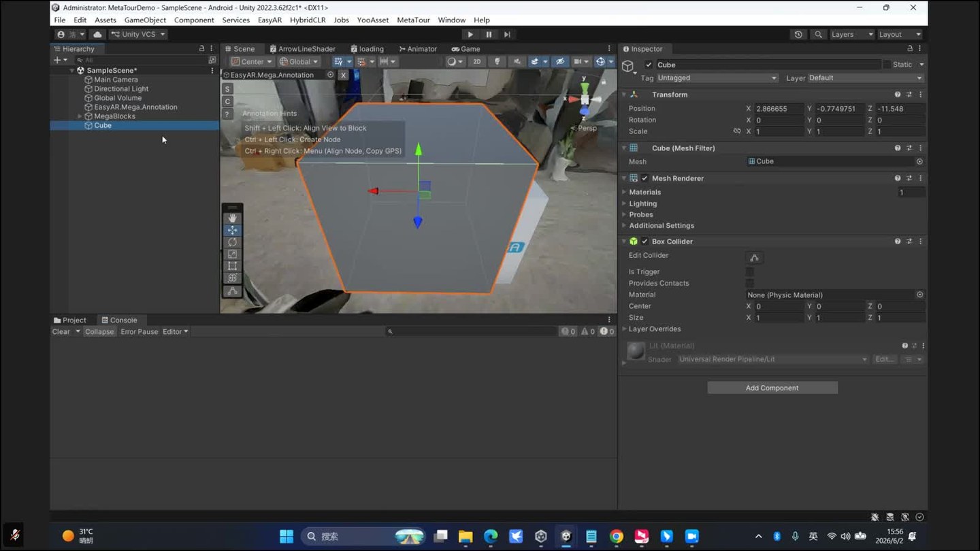Enable the Is Trigger checkbox
Screen dimensions: 980x551
pyautogui.click(x=750, y=271)
